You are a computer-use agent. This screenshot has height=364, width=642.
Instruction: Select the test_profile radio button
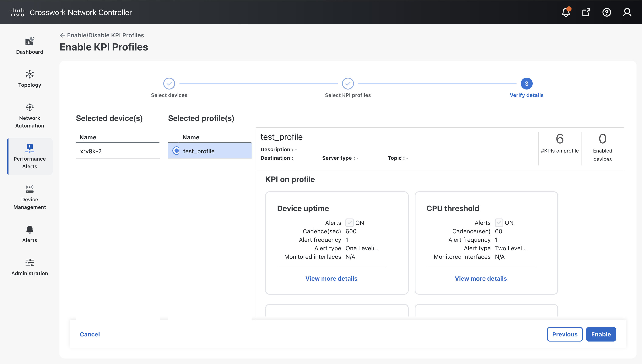pyautogui.click(x=176, y=151)
